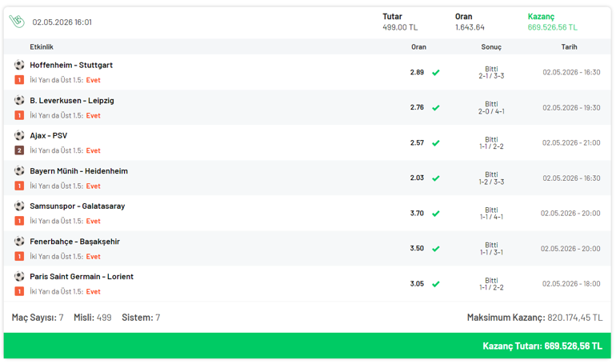Click the stake amount 499.00 TL

[x=400, y=27]
